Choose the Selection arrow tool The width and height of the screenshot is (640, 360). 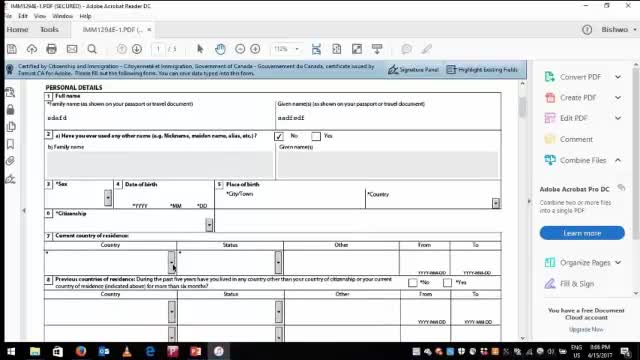[200, 49]
